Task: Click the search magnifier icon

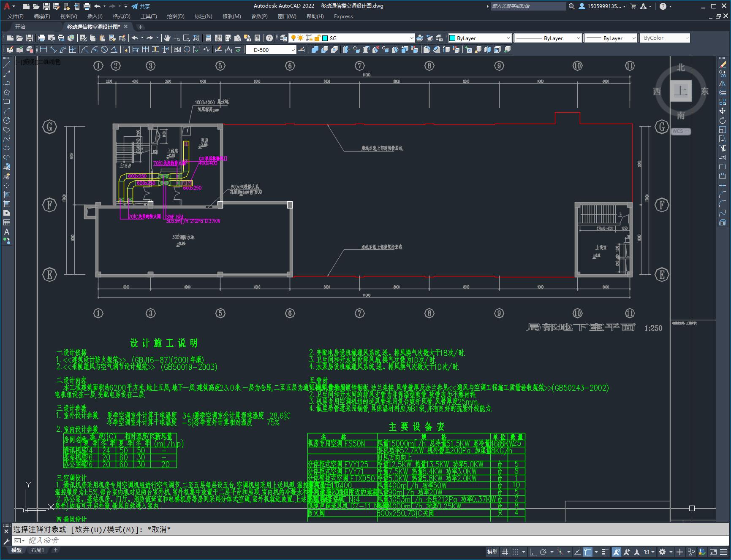Action: [572, 6]
